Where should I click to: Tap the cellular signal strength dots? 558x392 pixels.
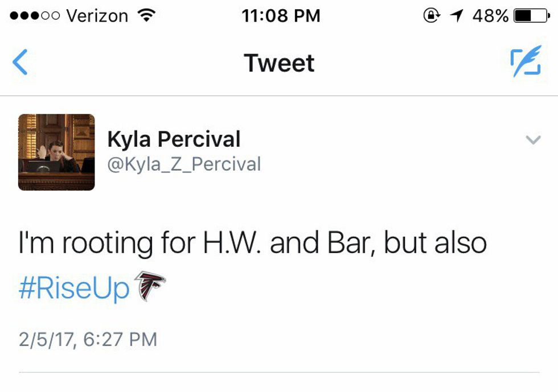point(34,16)
